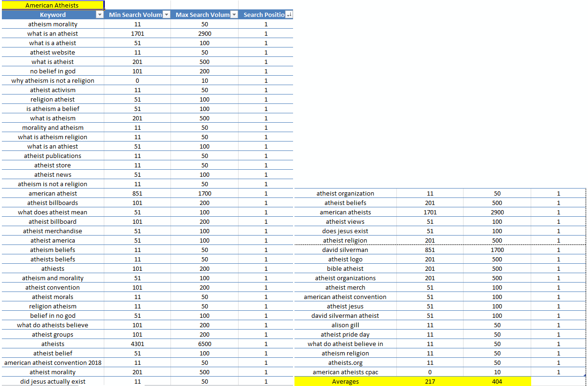Select the 'atheism morality' keyword cell
The height and width of the screenshot is (386, 588).
point(53,24)
